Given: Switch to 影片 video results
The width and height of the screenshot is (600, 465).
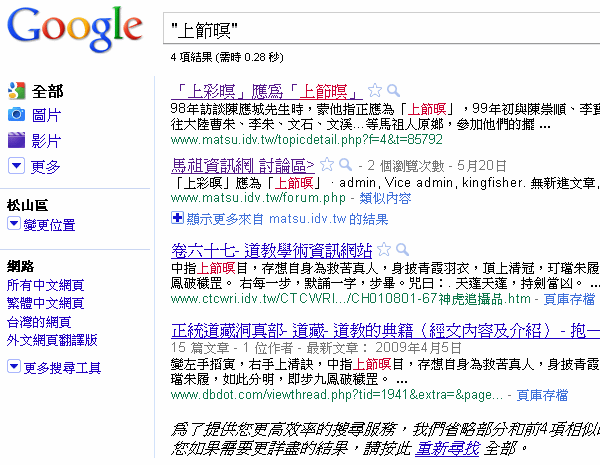Looking at the screenshot, I should click(x=47, y=141).
